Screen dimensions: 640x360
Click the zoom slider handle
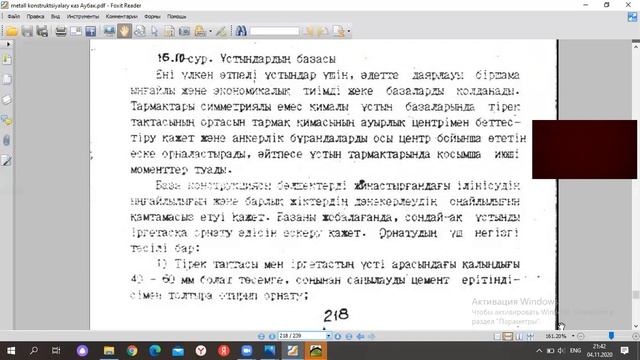click(x=611, y=336)
